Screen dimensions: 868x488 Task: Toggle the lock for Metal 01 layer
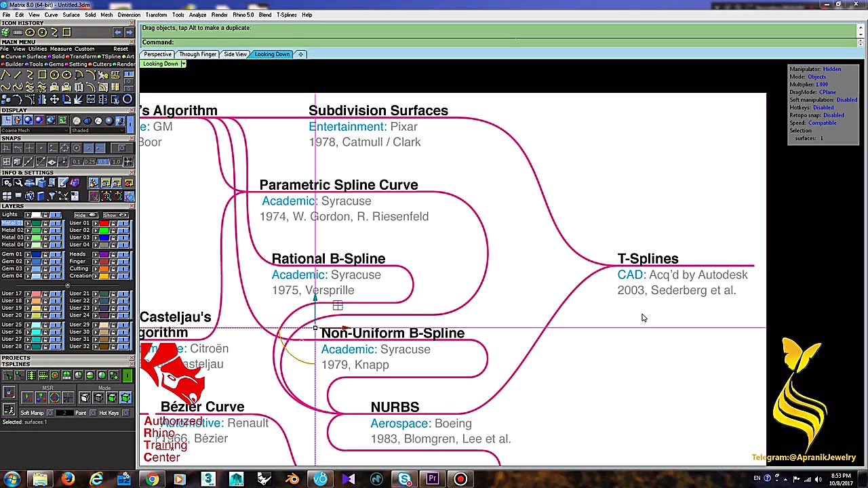coord(45,223)
